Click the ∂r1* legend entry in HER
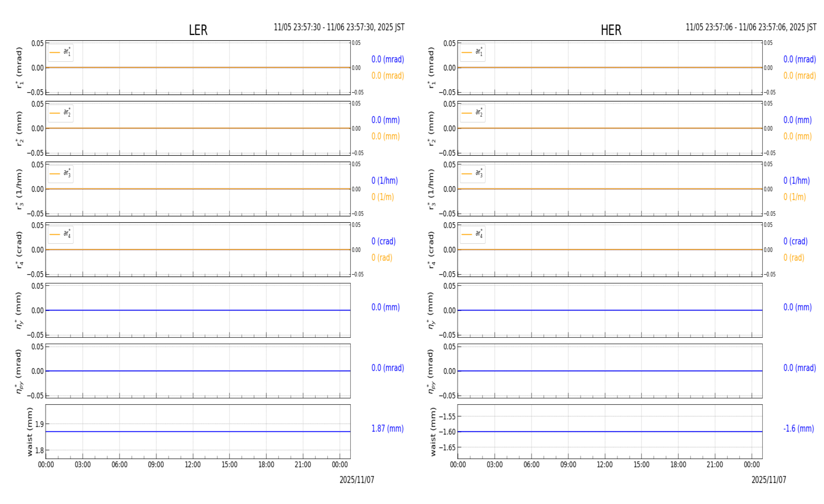The height and width of the screenshot is (504, 824). pyautogui.click(x=473, y=52)
